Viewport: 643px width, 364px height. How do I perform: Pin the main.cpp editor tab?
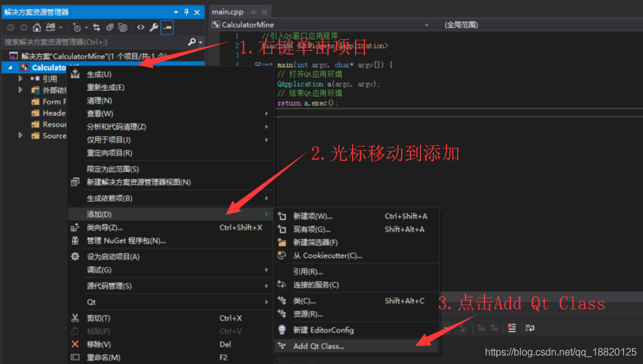click(x=254, y=12)
